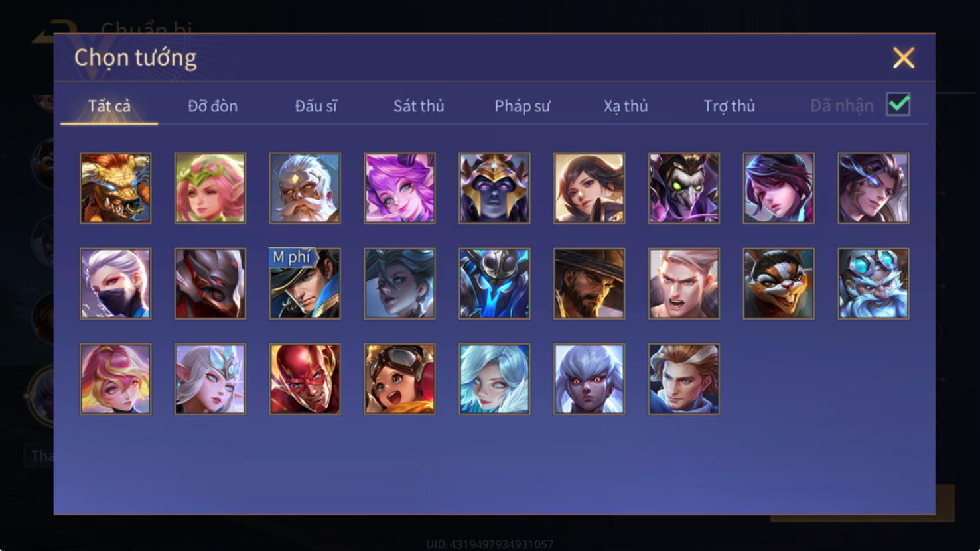Viewport: 980px width, 551px height.
Task: Open the Trợ thủ tab
Action: [729, 106]
